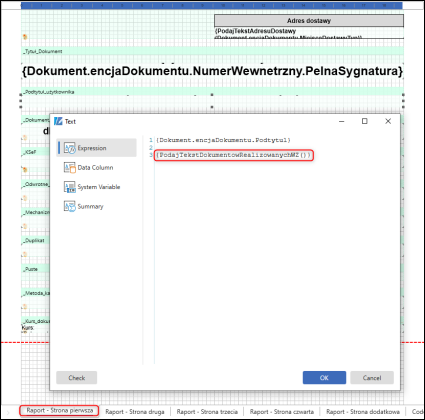Click the Check button
The width and height of the screenshot is (425, 420).
pyautogui.click(x=77, y=378)
